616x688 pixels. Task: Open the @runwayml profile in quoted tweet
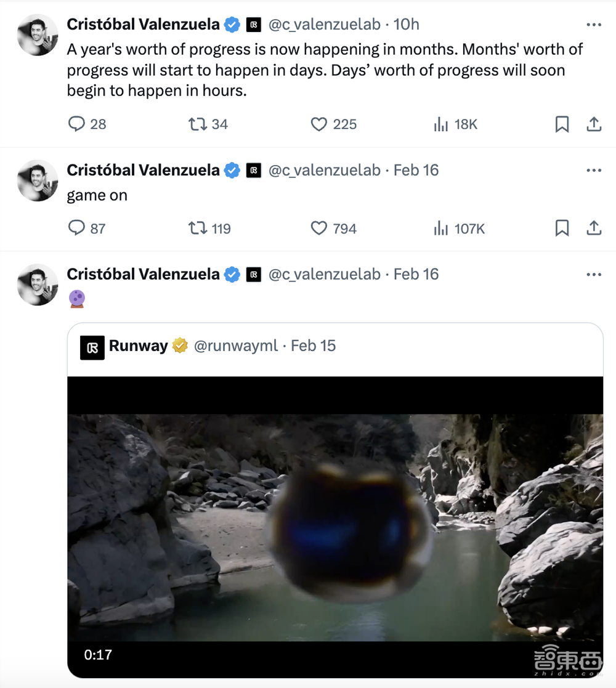coord(235,346)
